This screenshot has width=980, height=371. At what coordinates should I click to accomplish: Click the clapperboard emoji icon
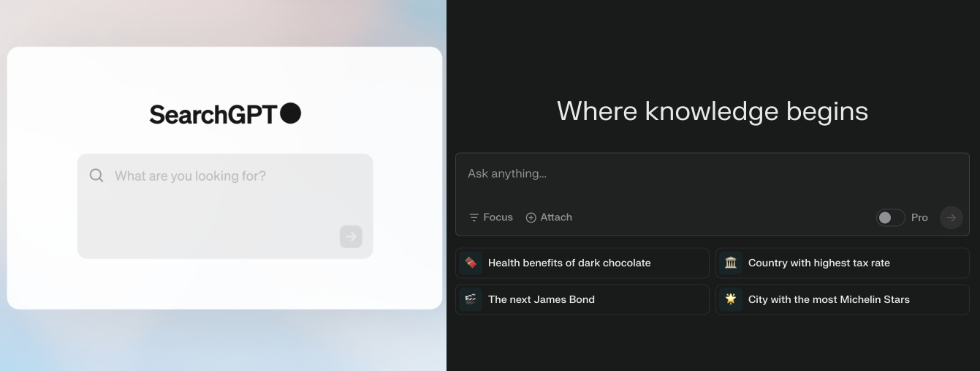click(471, 299)
